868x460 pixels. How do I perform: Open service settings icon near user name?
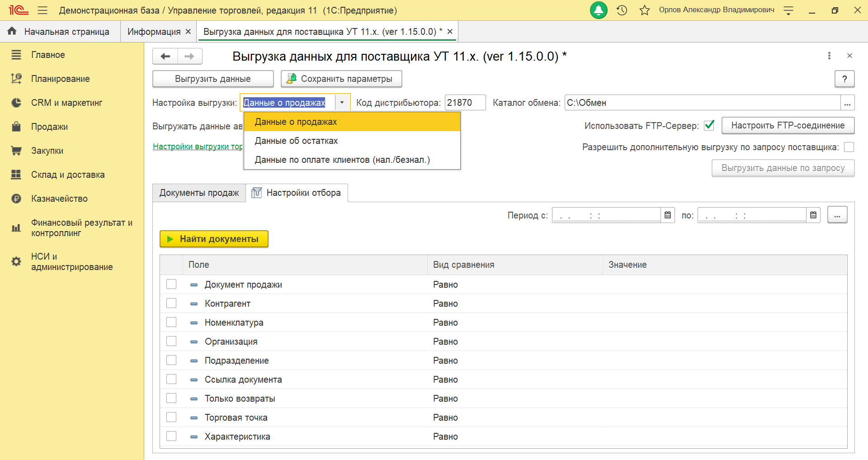(788, 10)
